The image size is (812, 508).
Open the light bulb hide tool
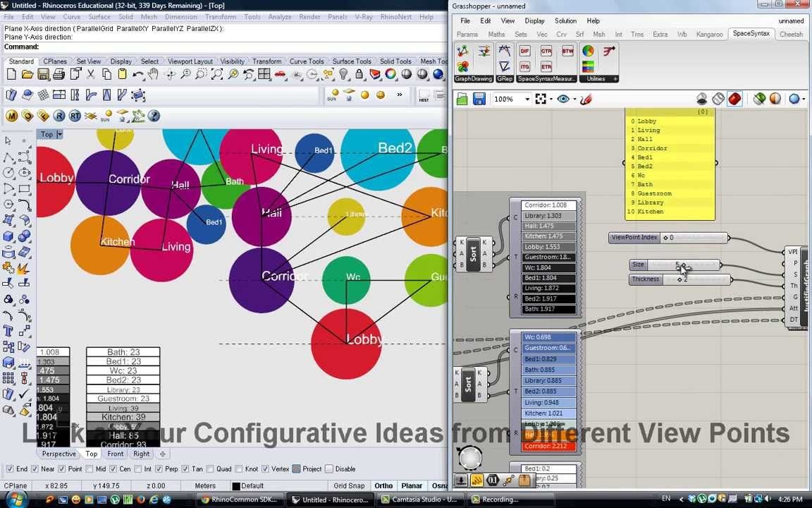point(343,74)
